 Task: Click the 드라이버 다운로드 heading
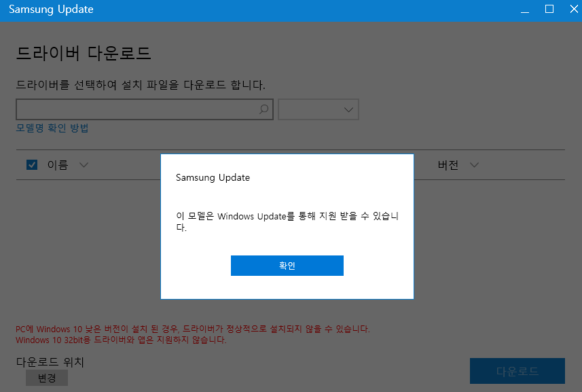[x=84, y=53]
